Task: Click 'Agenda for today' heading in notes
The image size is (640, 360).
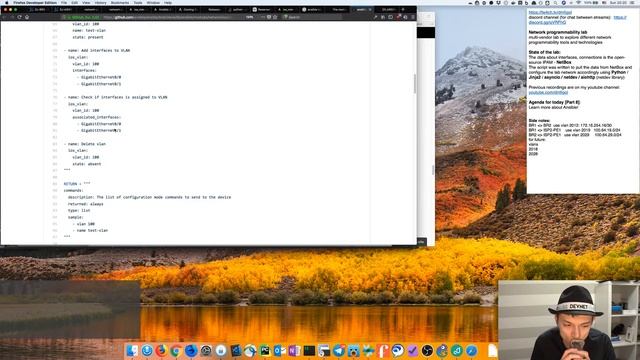Action: click(x=554, y=102)
